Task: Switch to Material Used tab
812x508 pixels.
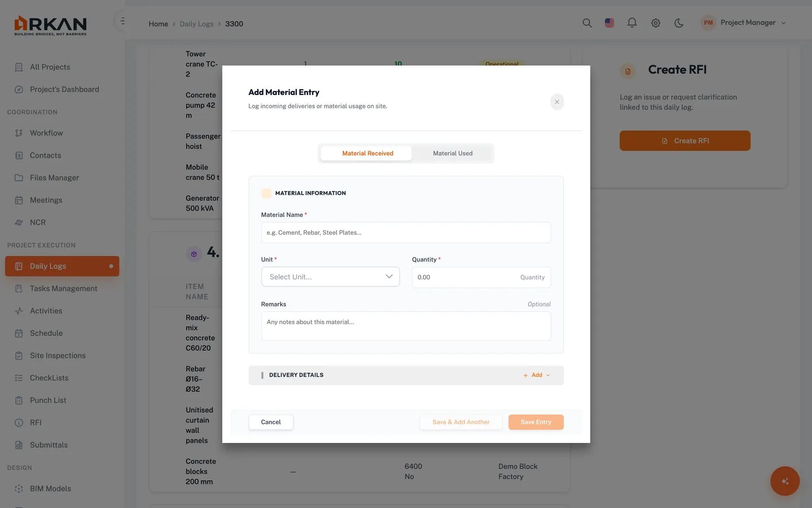Action: [x=453, y=153]
